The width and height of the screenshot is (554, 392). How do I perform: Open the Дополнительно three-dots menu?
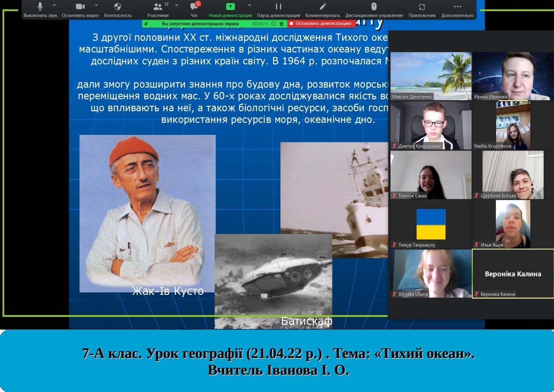point(457,7)
